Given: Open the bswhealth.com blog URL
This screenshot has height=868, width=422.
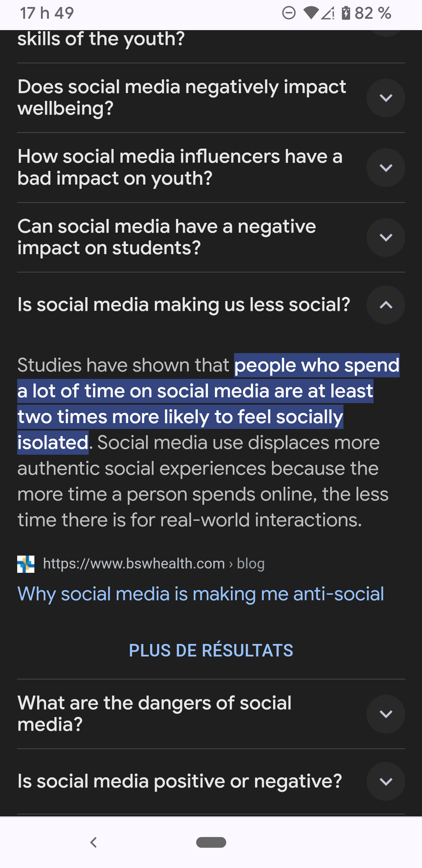Looking at the screenshot, I should [x=154, y=564].
